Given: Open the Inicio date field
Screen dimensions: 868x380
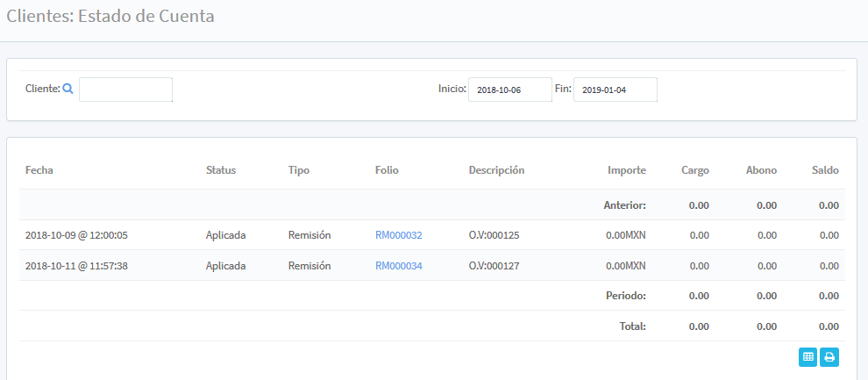Looking at the screenshot, I should coord(509,90).
